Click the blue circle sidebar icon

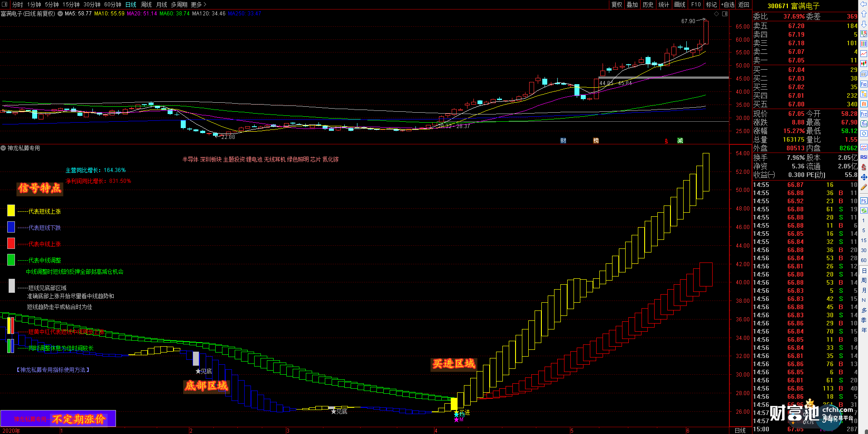[864, 134]
